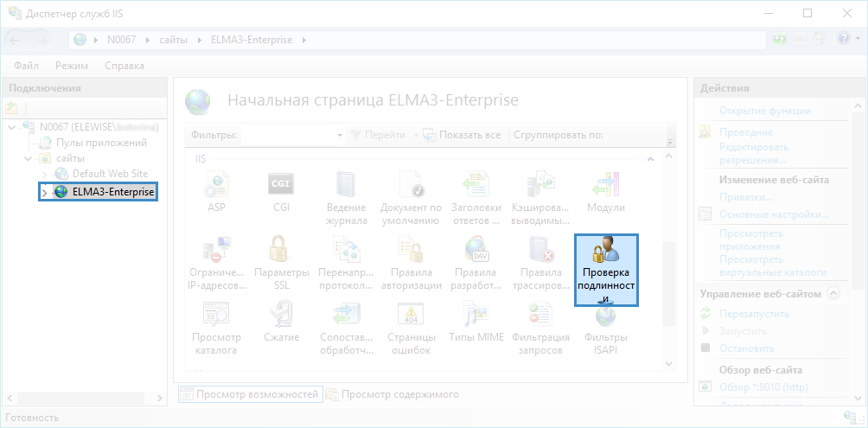Click N0067 in the address breadcrumb
868x428 pixels.
123,40
